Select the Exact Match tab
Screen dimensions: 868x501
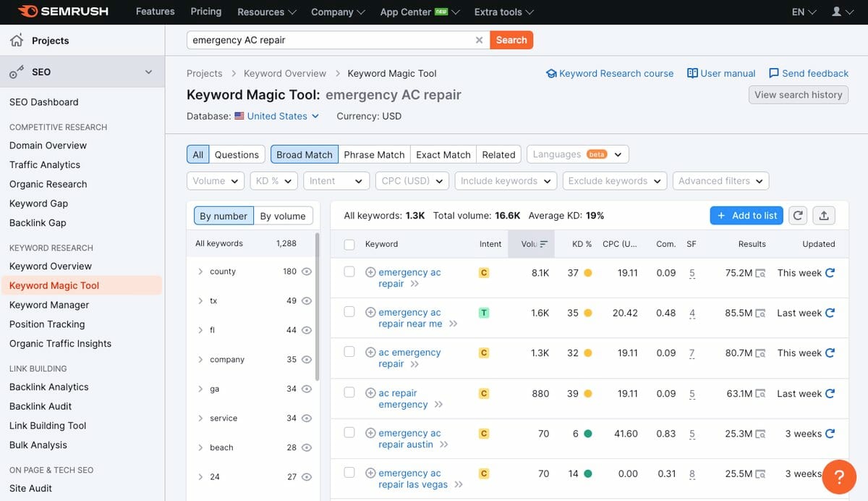pos(443,154)
